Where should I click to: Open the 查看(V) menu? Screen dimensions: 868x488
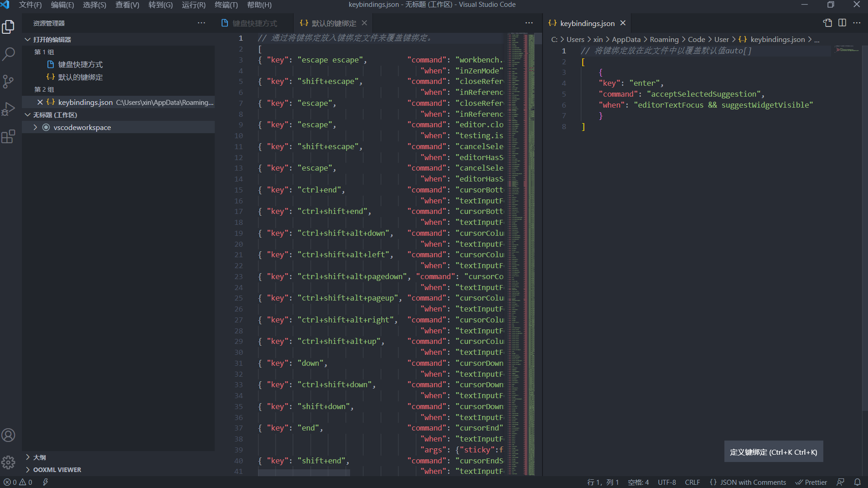[127, 5]
